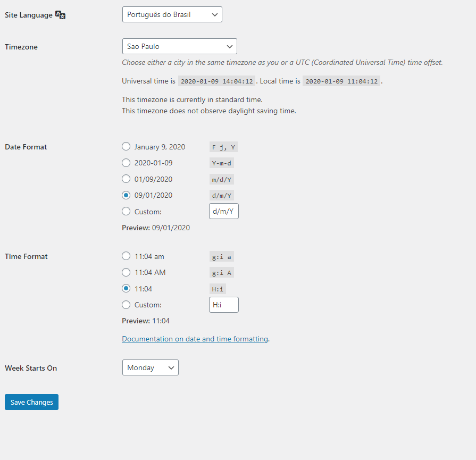Select the 09/01/2020 date format radio
This screenshot has width=476, height=460.
[126, 195]
